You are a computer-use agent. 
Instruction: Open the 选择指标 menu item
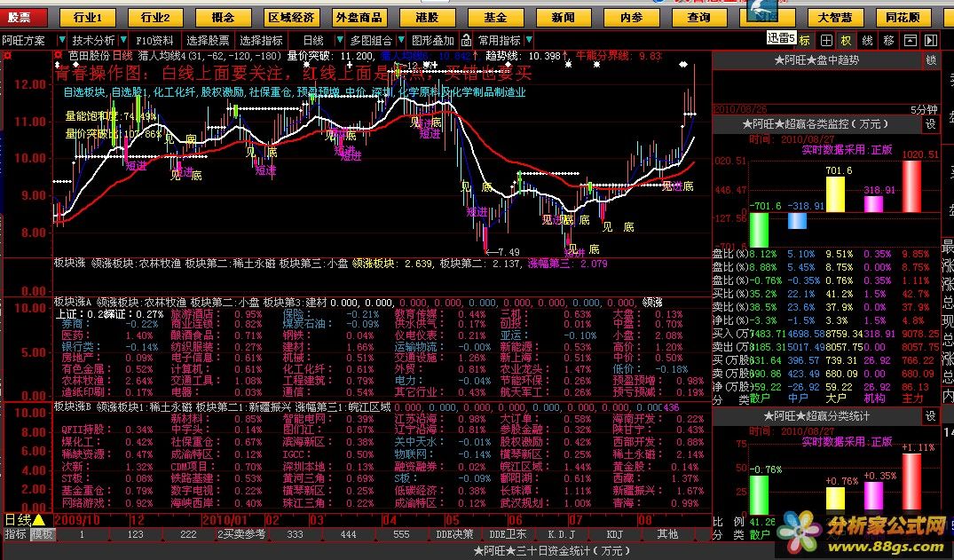tap(262, 41)
